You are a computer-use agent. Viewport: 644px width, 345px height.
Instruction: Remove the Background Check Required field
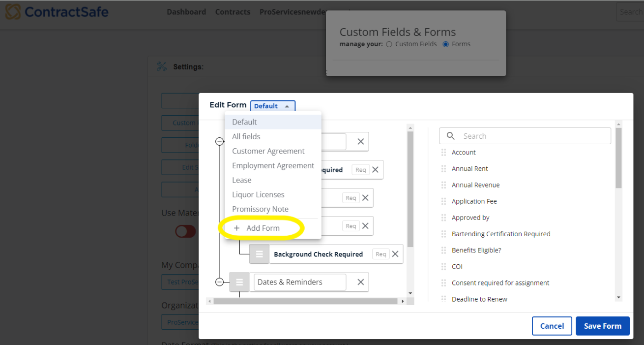pos(395,254)
